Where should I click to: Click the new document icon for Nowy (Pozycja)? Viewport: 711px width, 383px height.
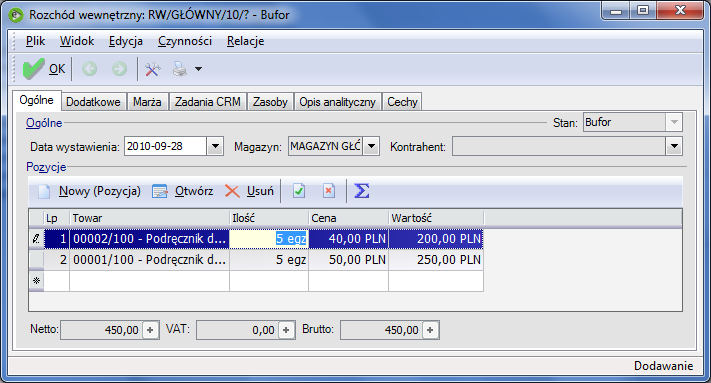pos(44,191)
